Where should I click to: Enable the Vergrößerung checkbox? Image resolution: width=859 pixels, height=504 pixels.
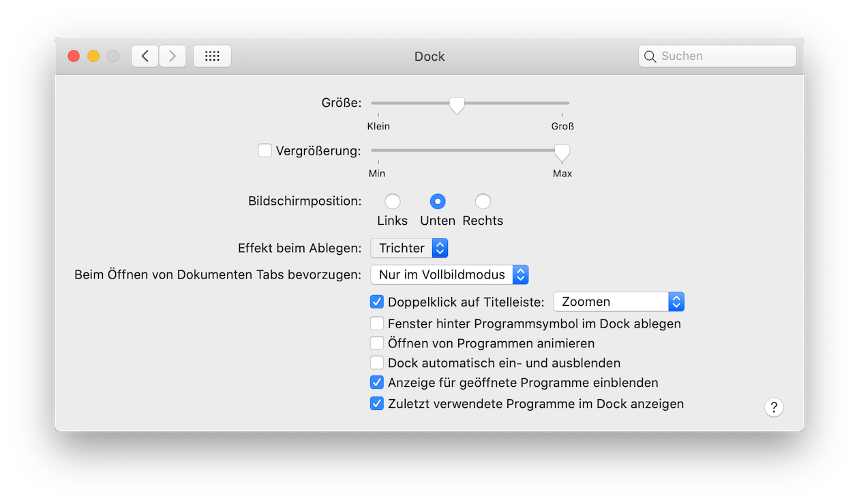[265, 151]
